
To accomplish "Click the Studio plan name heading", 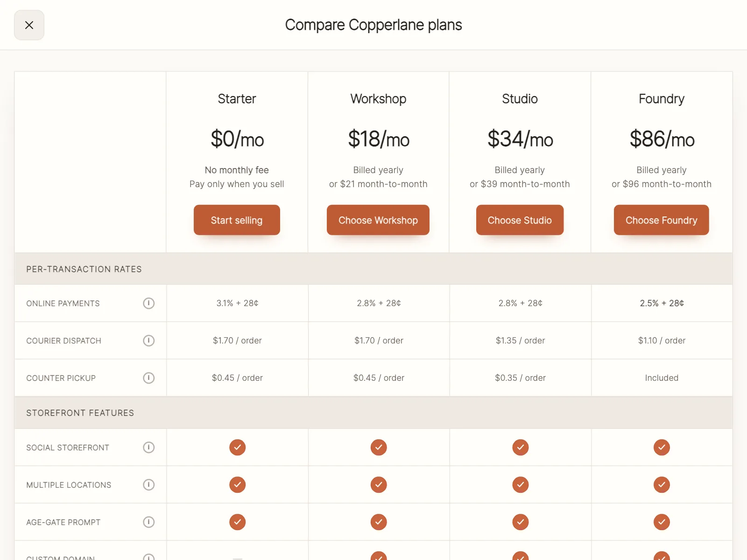I will coord(520,99).
